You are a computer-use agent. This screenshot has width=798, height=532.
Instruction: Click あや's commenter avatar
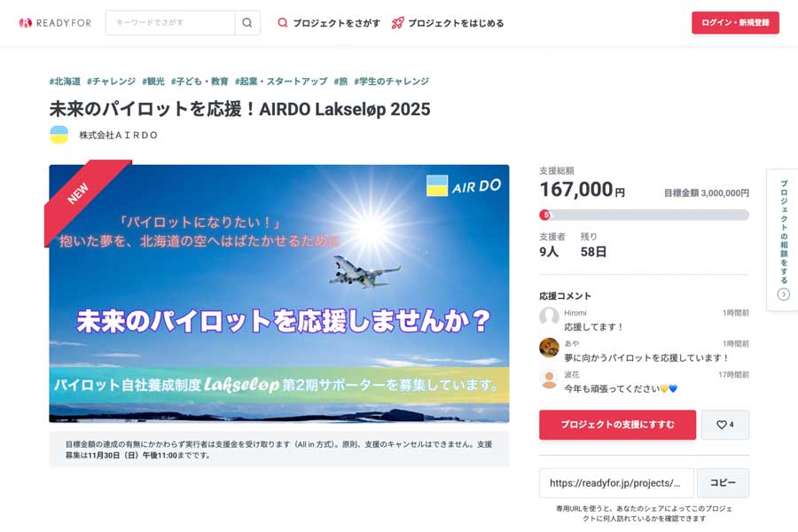[x=549, y=348]
